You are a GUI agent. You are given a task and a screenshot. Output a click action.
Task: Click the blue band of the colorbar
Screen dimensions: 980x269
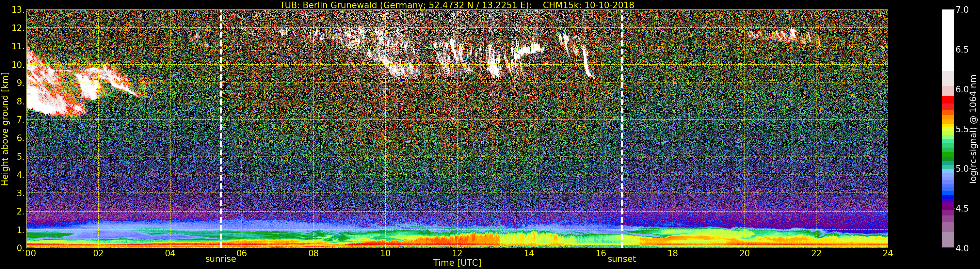tap(948, 190)
